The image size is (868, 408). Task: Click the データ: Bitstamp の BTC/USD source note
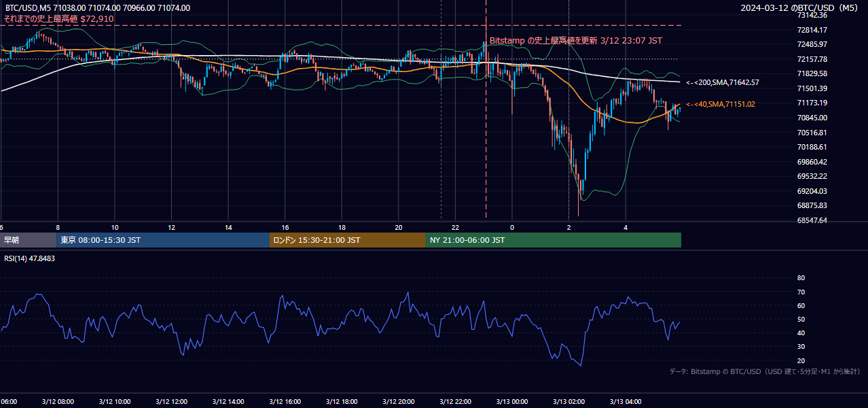[765, 371]
